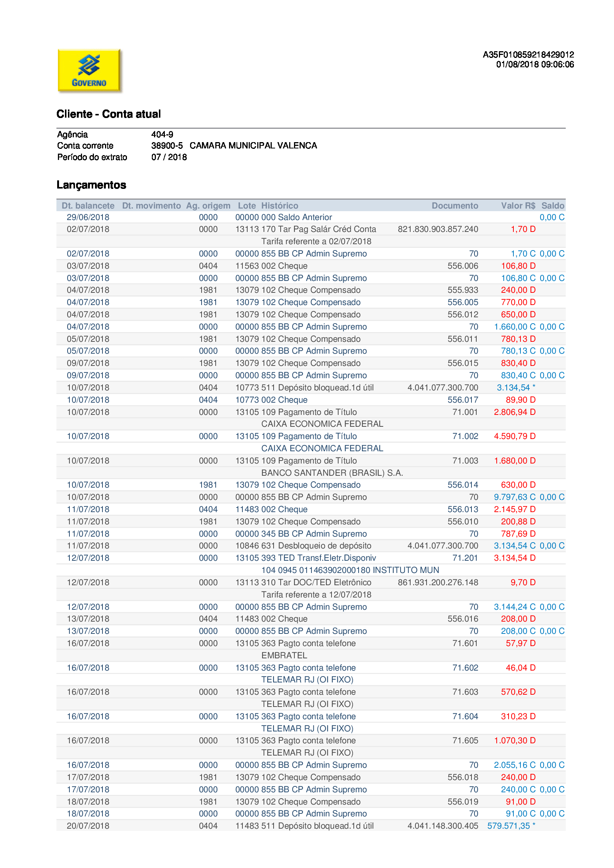
Task: Click the Histórico column header
Action: click(280, 206)
